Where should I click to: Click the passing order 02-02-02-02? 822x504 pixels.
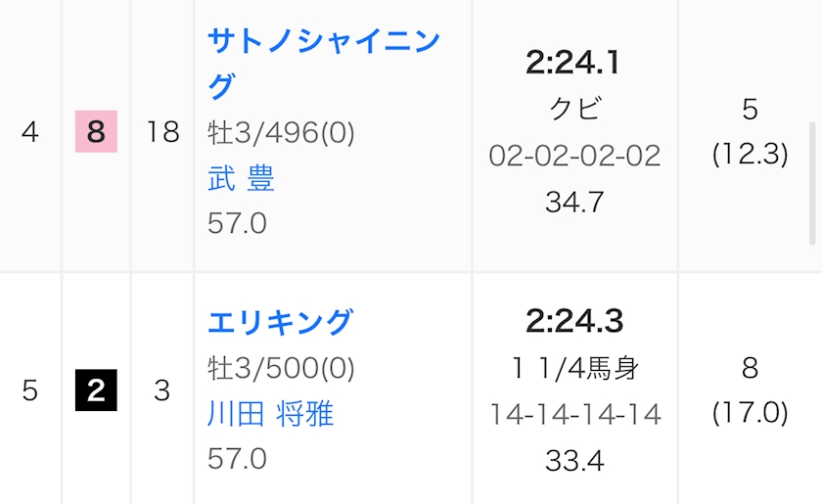pos(574,156)
